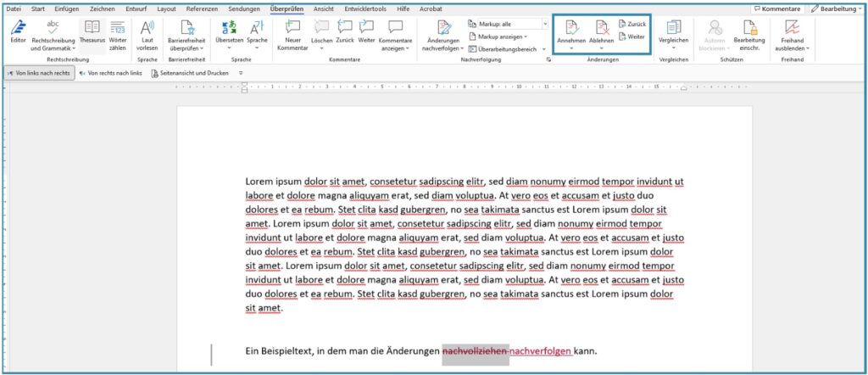This screenshot has height=375, width=868.
Task: Open the Thesaurus
Action: [92, 34]
